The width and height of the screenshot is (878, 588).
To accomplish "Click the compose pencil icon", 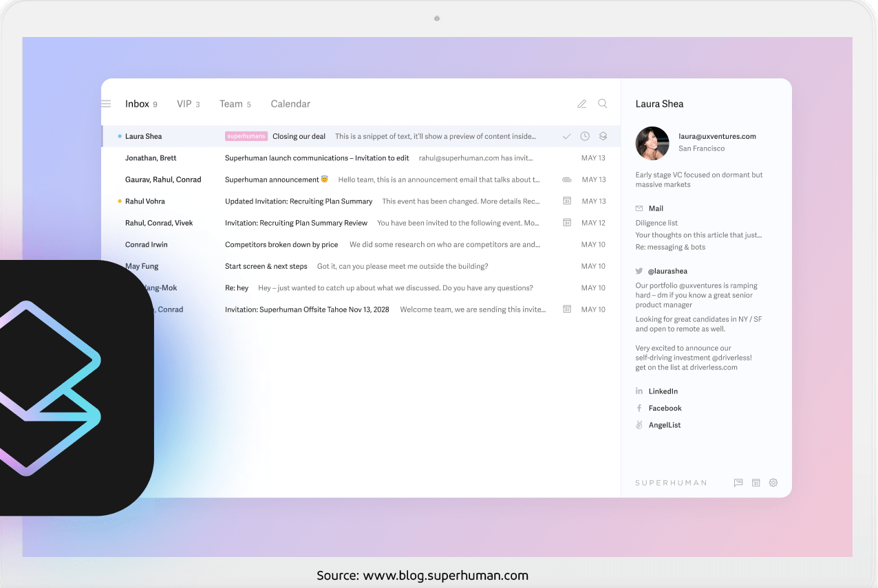I will (x=582, y=104).
